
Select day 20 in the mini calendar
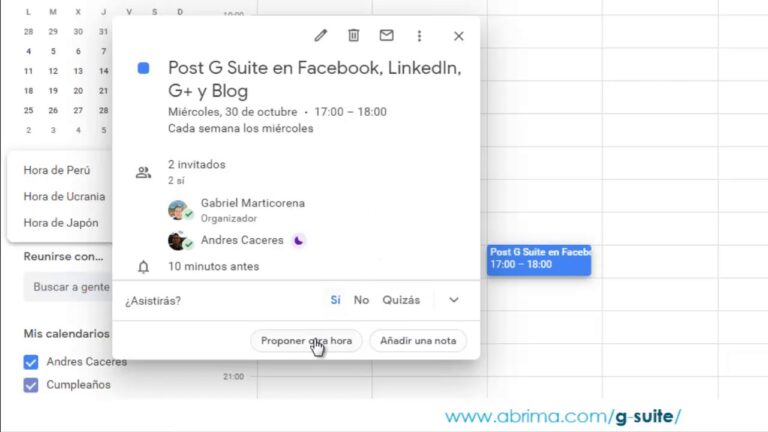point(78,91)
